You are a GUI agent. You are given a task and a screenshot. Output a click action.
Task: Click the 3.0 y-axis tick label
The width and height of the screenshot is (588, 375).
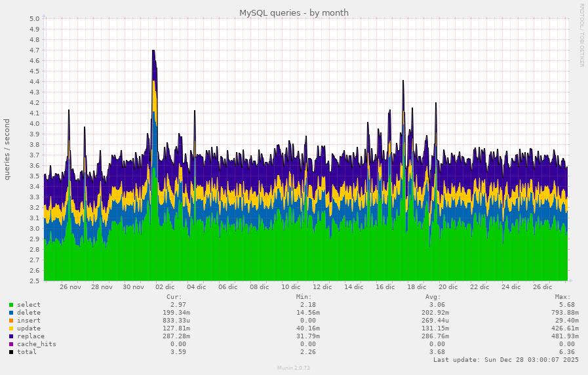coord(35,229)
